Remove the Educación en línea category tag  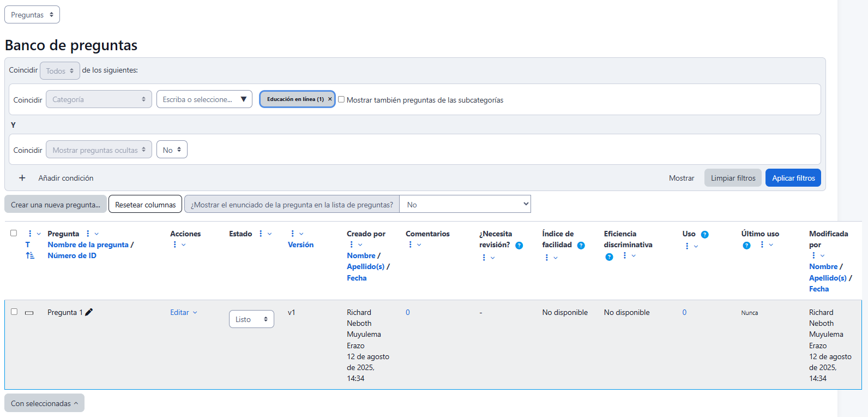pyautogui.click(x=330, y=99)
